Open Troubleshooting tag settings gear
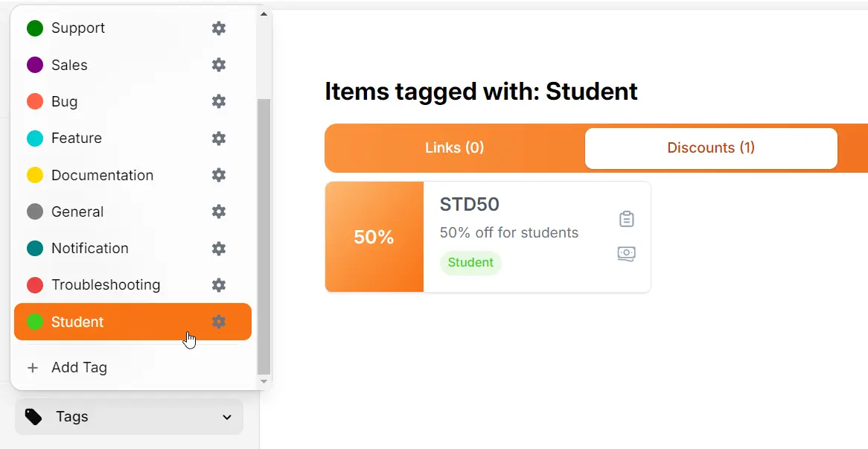 (x=218, y=285)
